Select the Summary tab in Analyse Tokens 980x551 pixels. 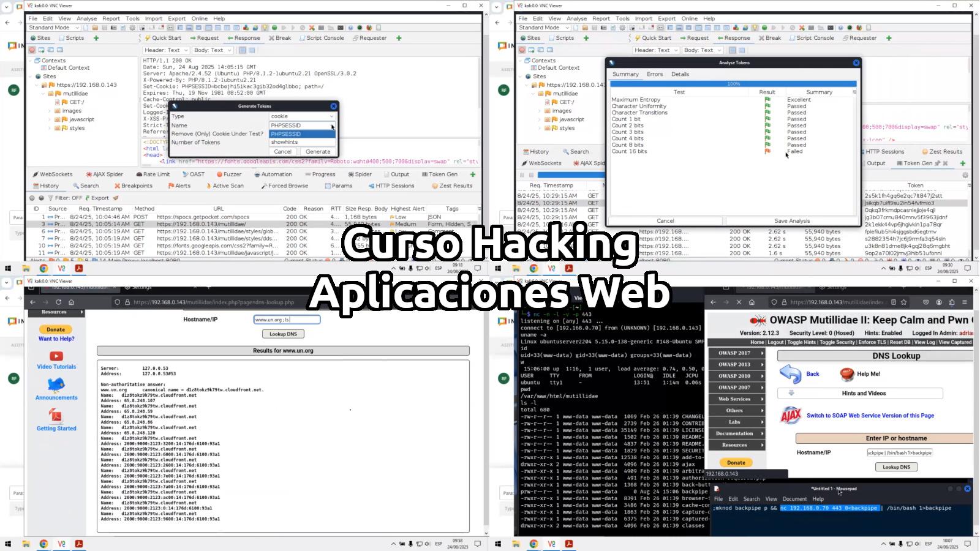625,74
